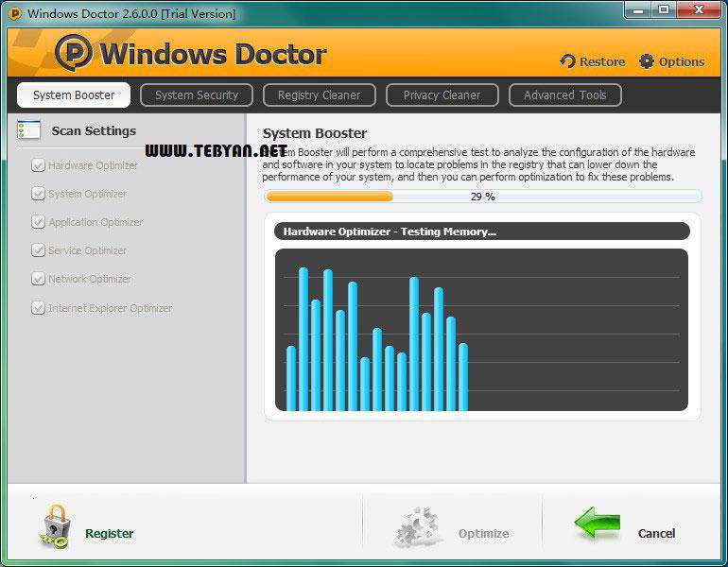The height and width of the screenshot is (567, 728).
Task: Click the Scan Settings list icon
Action: (x=28, y=129)
